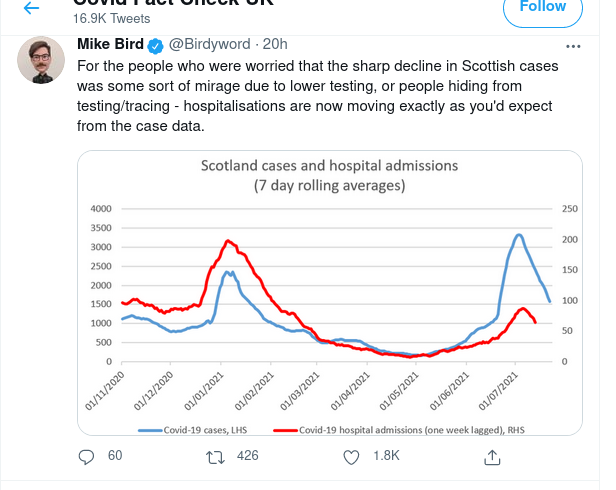
Task: Open the tweet's more options menu
Action: 573,46
